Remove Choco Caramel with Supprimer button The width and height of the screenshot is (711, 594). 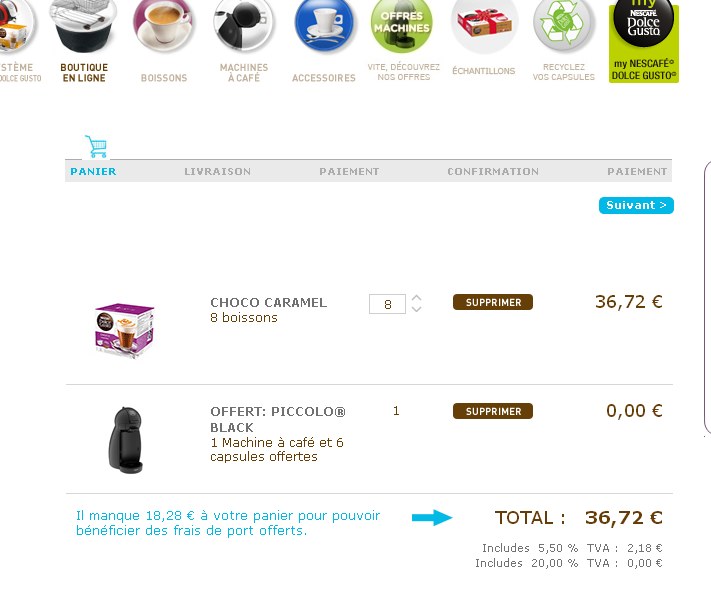point(493,302)
